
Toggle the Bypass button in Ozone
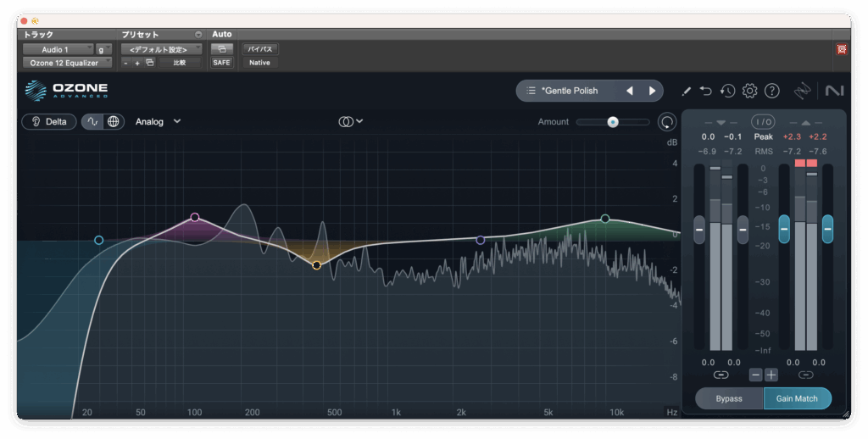coord(729,398)
